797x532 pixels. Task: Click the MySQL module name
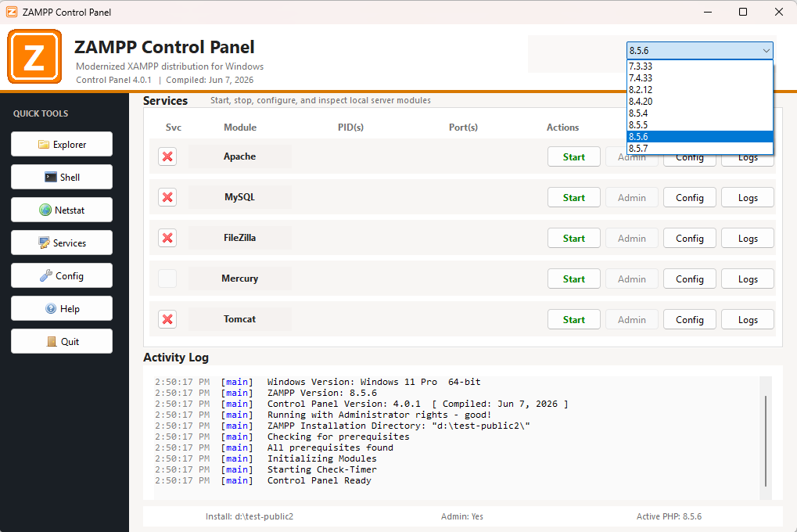(239, 197)
